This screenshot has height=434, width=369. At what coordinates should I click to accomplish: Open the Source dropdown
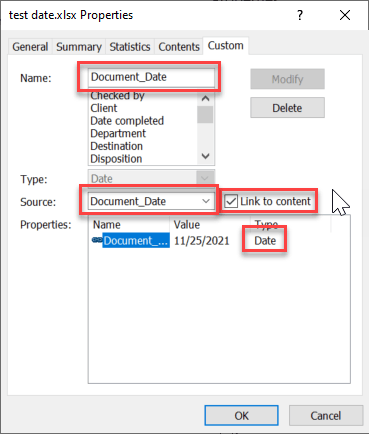151,201
